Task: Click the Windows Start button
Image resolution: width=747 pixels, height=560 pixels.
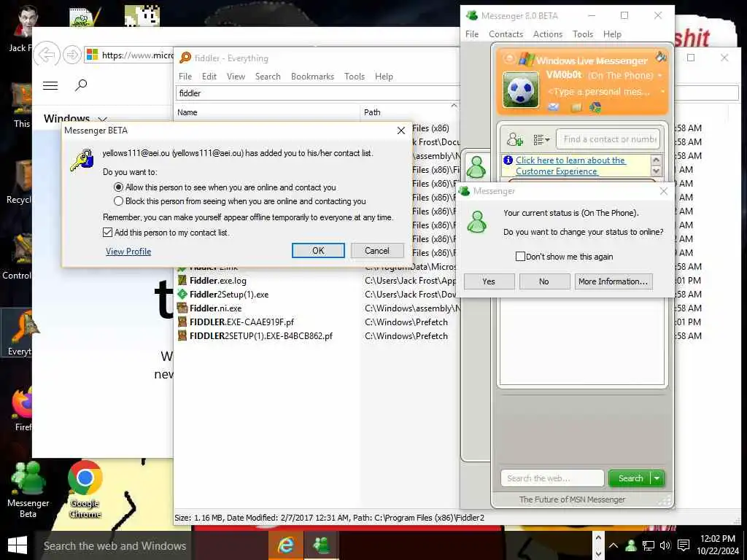Action: pyautogui.click(x=18, y=545)
